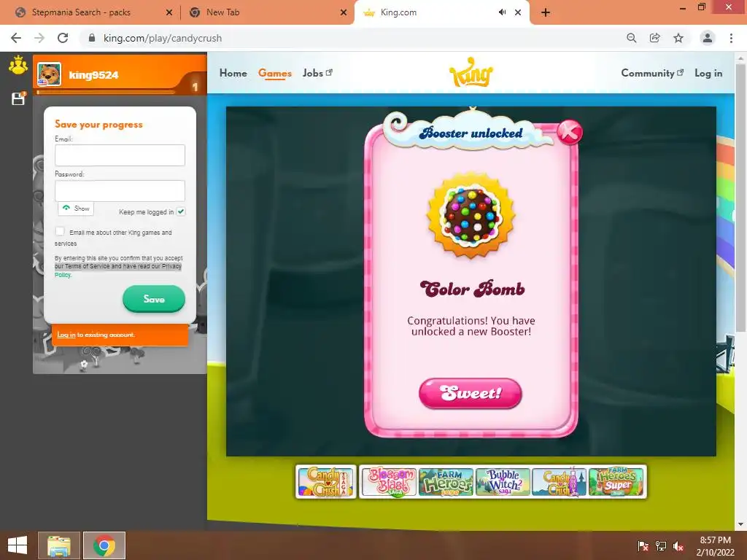Screen dimensions: 747x560
Task: Close the Booster unlocked popup
Action: pyautogui.click(x=569, y=132)
